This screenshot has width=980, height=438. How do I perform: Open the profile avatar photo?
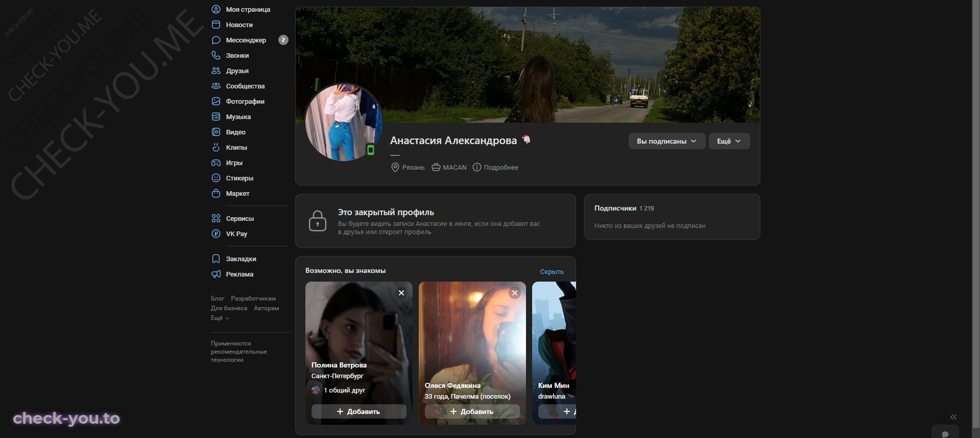coord(343,122)
